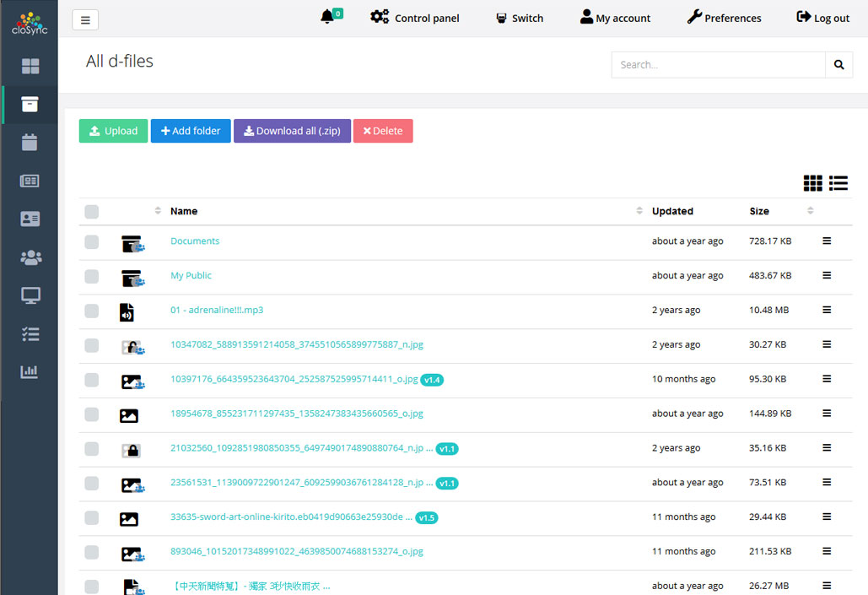Click the dashboard grid icon in sidebar
The width and height of the screenshot is (868, 595).
coord(30,66)
